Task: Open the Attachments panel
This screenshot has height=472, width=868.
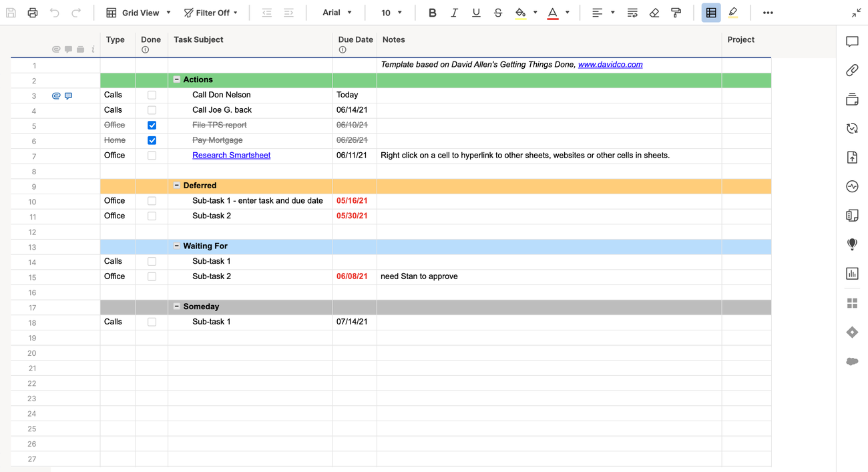Action: tap(852, 70)
